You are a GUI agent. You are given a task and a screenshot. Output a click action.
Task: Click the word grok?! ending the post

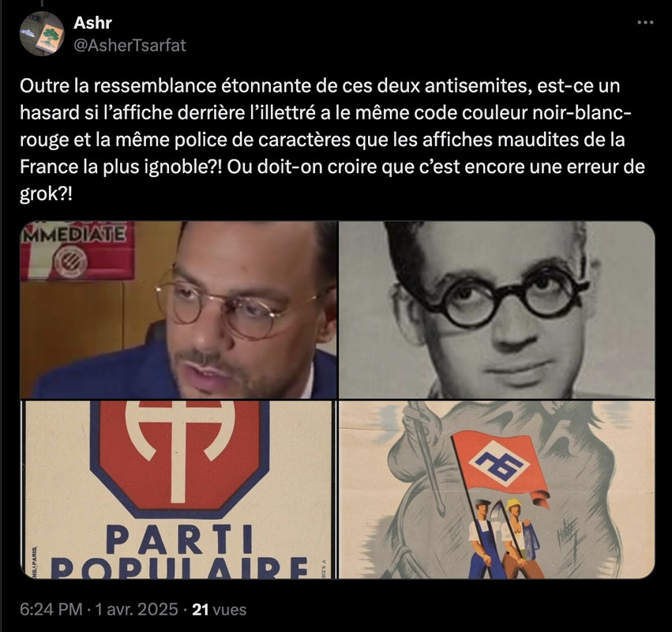coord(46,194)
